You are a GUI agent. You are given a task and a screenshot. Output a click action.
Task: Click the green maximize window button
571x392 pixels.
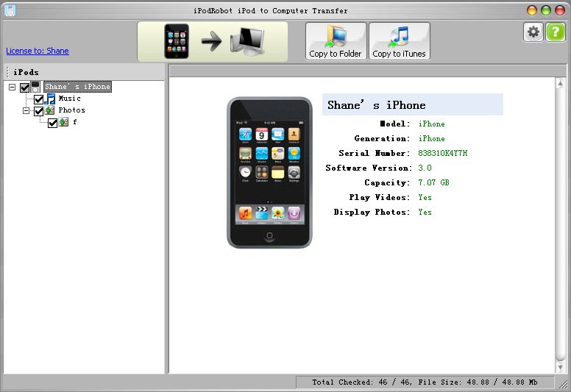[546, 10]
